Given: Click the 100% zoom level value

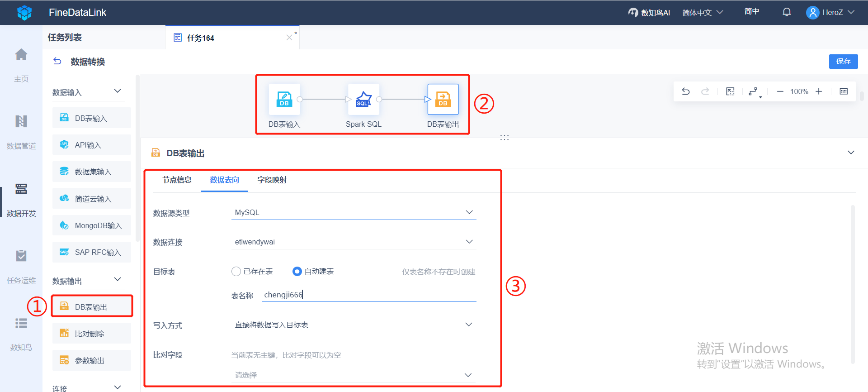Looking at the screenshot, I should click(799, 91).
